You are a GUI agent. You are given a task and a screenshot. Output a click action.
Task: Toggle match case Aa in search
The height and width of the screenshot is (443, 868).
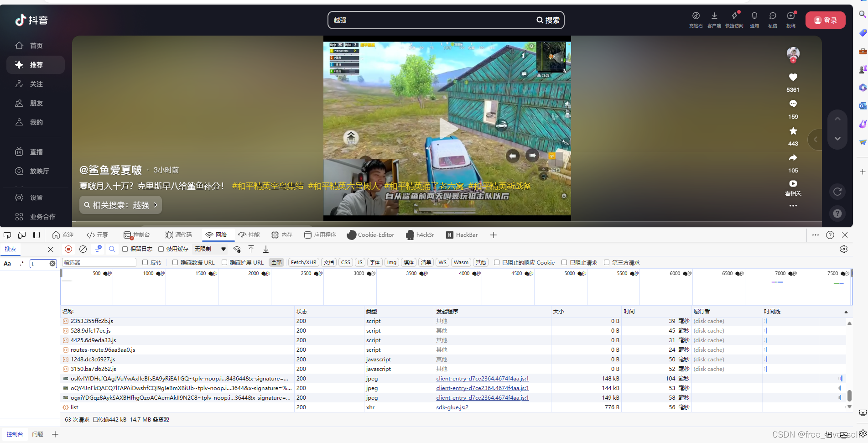point(7,263)
